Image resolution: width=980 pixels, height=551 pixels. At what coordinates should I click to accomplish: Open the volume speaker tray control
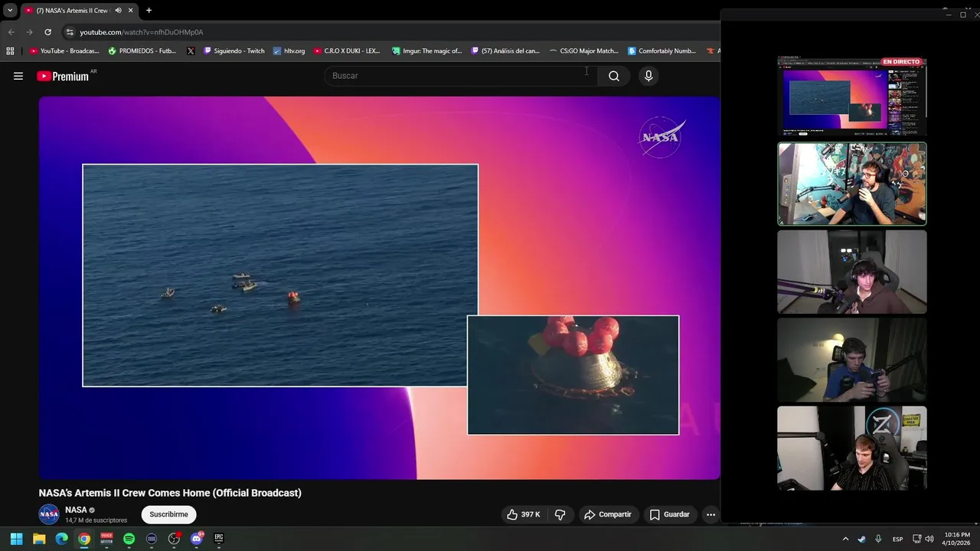coord(929,539)
